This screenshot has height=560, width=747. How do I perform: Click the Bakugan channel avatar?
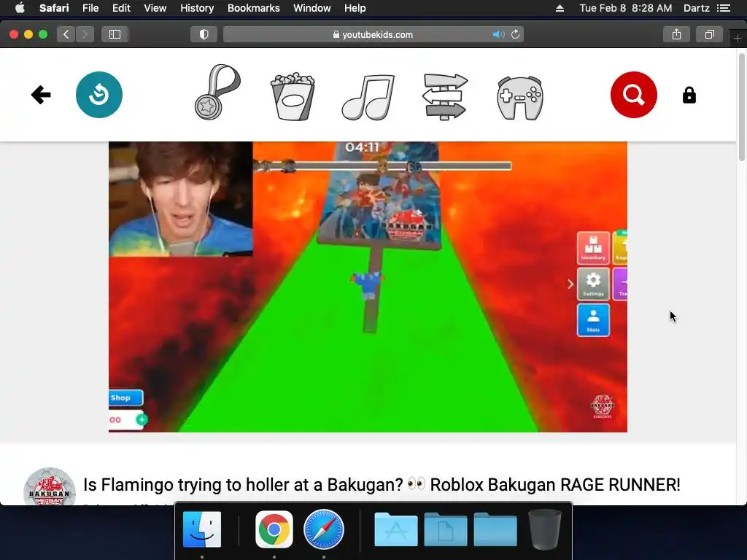50,486
